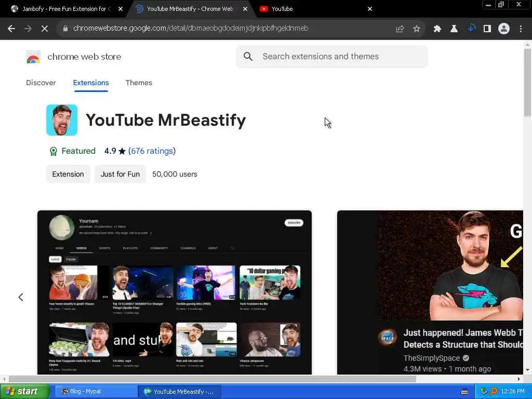Click the scrollbar down arrow
This screenshot has height=399, width=532.
coord(527,370)
